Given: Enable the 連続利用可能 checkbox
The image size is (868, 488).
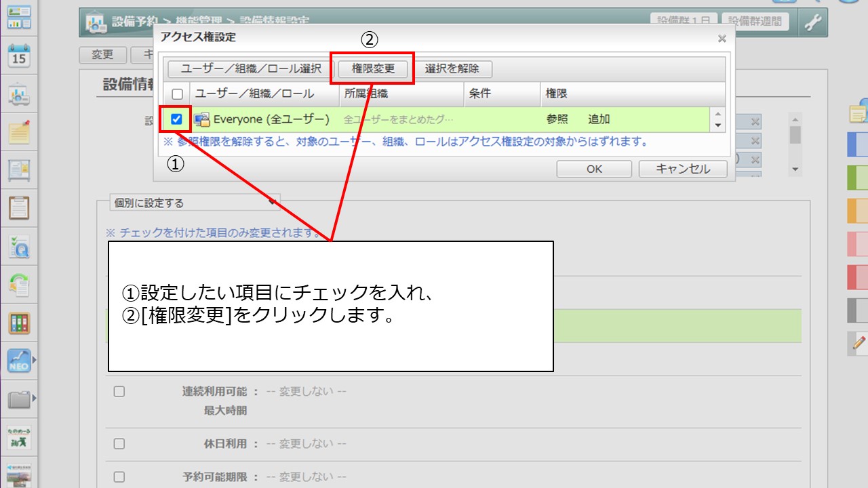Looking at the screenshot, I should coord(119,391).
